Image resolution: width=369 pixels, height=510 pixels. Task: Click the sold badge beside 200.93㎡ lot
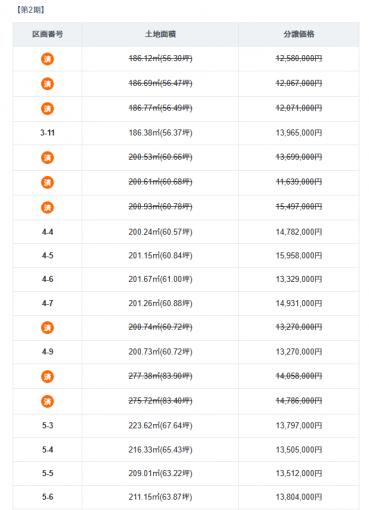[x=47, y=207]
